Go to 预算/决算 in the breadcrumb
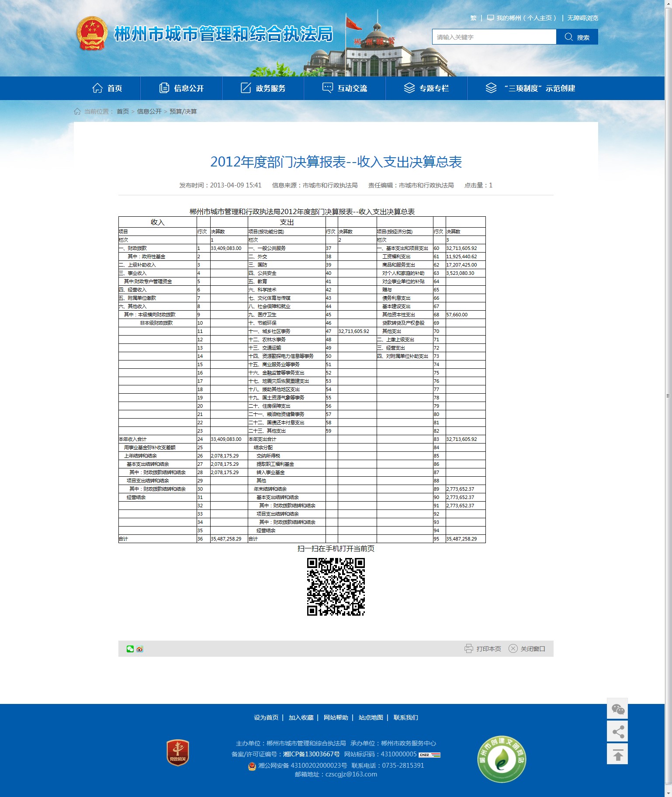This screenshot has height=797, width=672. click(x=183, y=111)
